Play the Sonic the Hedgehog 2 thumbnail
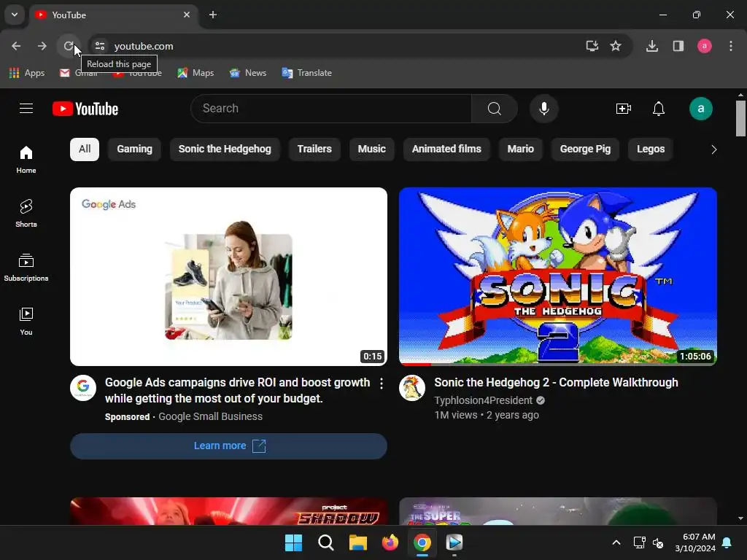Viewport: 747px width, 560px height. coord(558,276)
